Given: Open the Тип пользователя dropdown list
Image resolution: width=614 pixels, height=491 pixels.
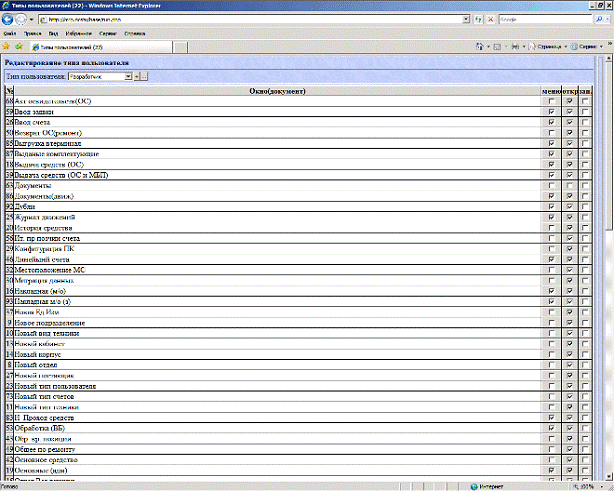Looking at the screenshot, I should (129, 76).
